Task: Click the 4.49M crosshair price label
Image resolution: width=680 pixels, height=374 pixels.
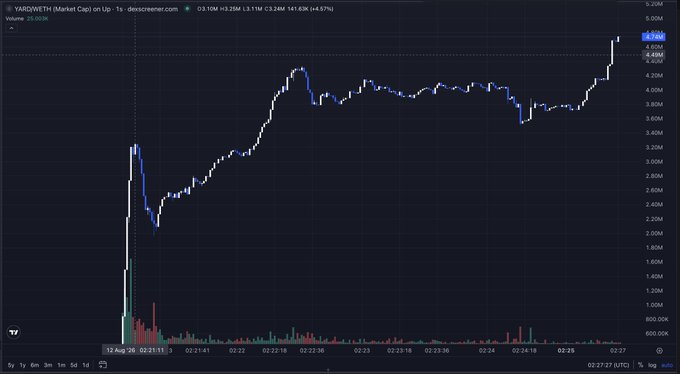Action: point(654,55)
